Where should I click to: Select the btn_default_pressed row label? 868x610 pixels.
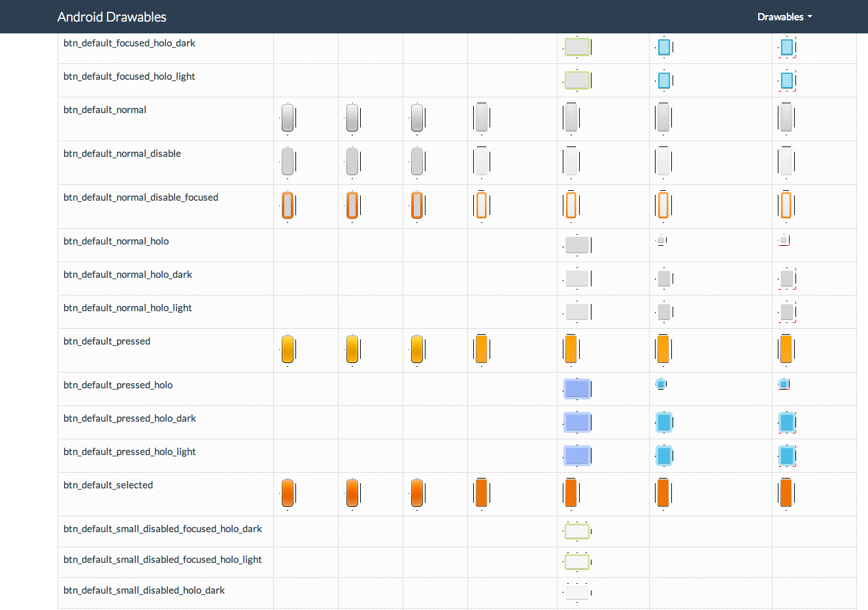tap(107, 341)
